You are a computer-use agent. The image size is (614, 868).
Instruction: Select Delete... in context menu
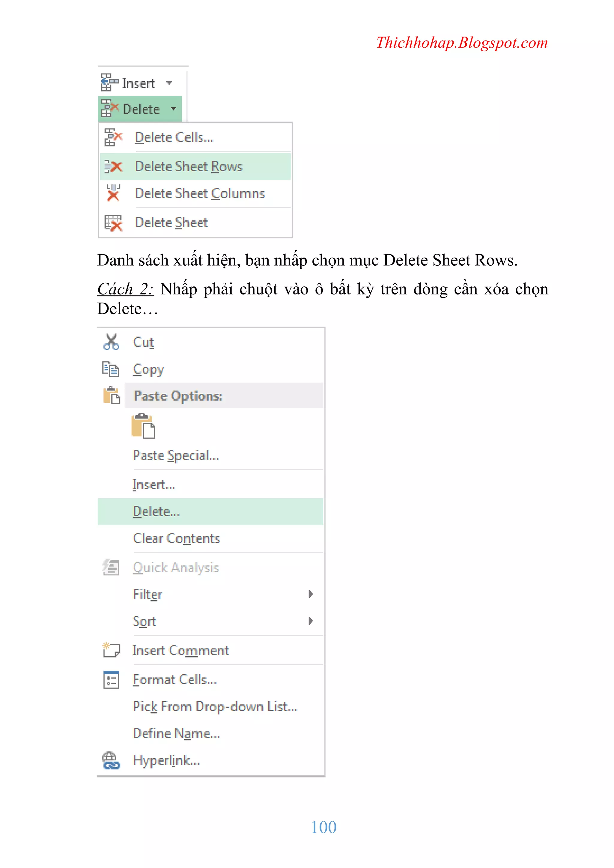point(210,512)
